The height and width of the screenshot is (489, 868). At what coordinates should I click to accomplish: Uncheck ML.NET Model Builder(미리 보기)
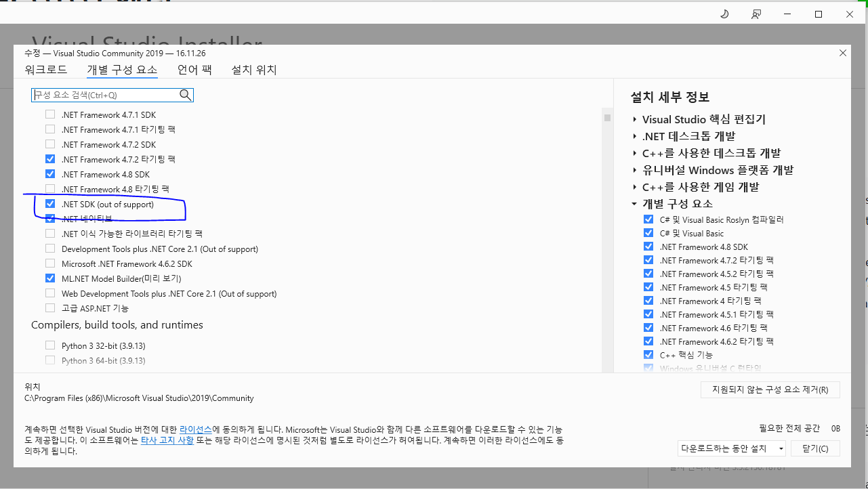click(x=50, y=278)
